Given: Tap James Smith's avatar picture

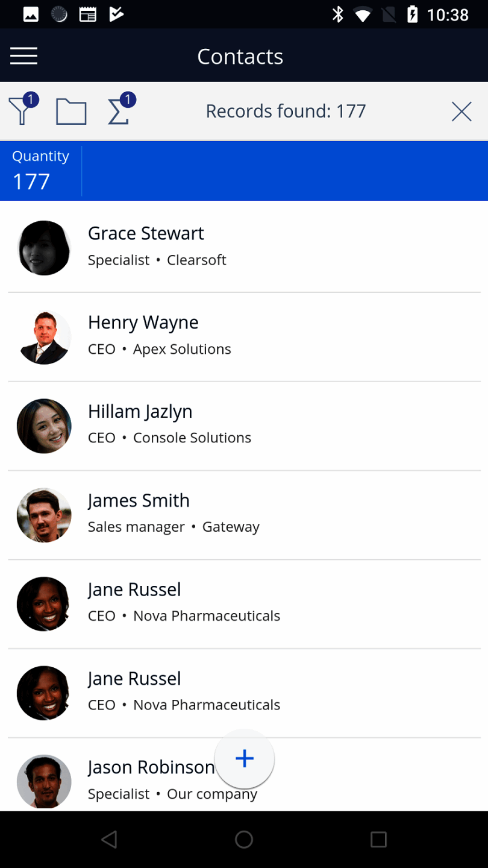Looking at the screenshot, I should tap(44, 515).
